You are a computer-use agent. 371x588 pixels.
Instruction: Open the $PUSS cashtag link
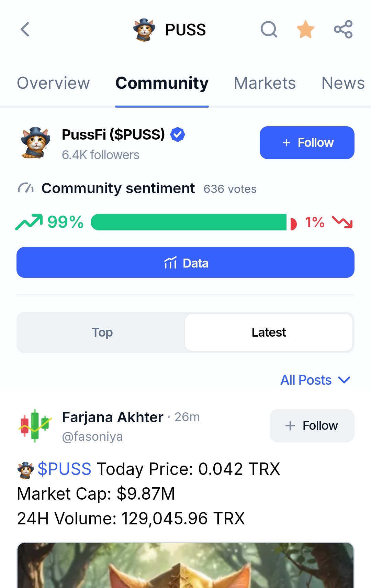point(64,469)
